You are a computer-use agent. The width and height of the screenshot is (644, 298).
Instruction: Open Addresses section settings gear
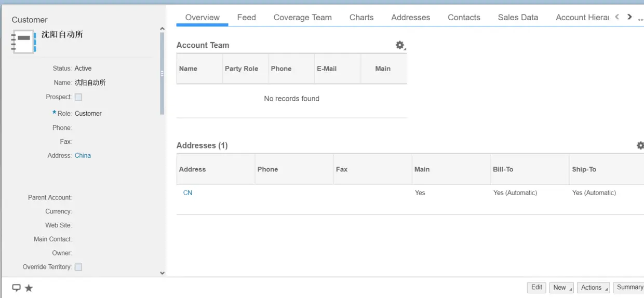640,145
